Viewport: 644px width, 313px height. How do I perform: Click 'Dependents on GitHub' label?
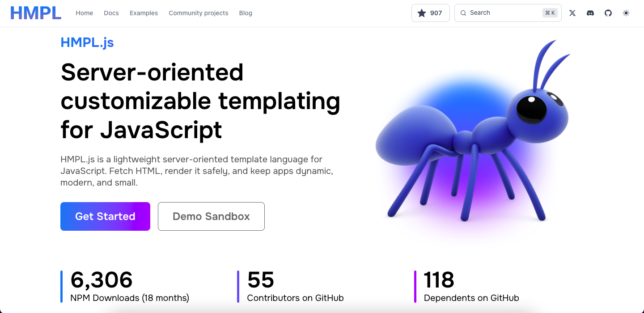471,298
